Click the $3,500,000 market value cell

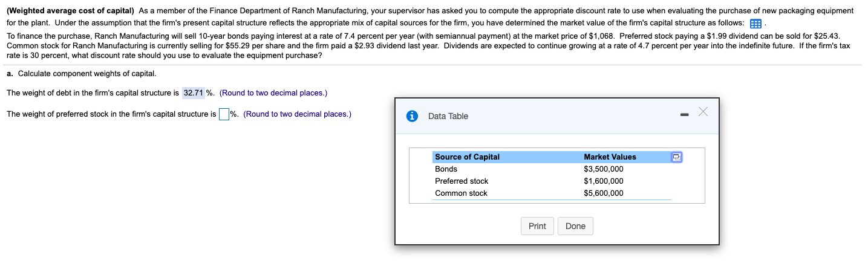[x=603, y=169]
